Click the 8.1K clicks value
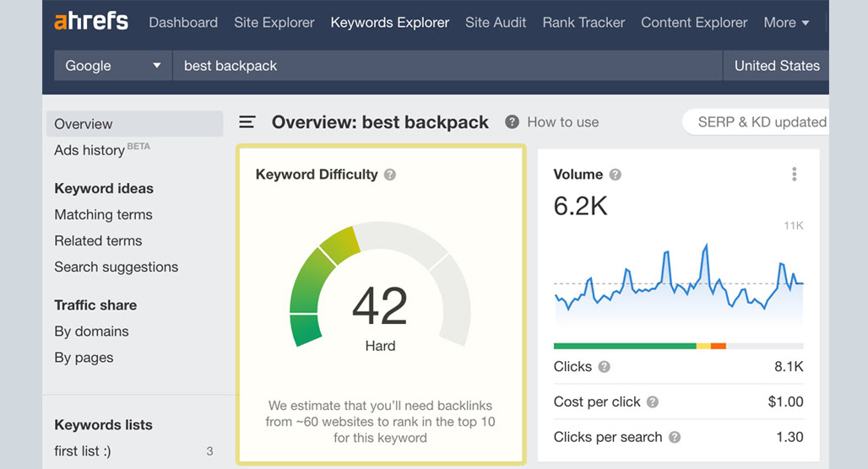Screen dimensions: 868x469 [789, 367]
